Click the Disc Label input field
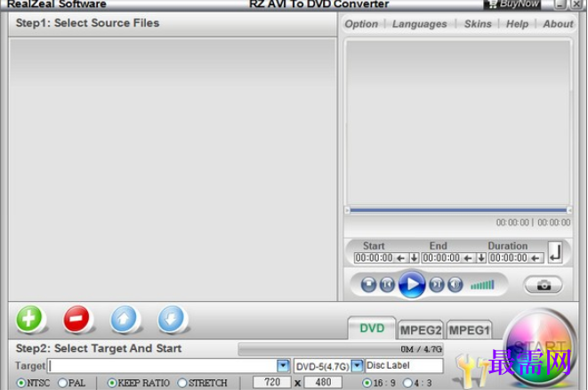 404,366
